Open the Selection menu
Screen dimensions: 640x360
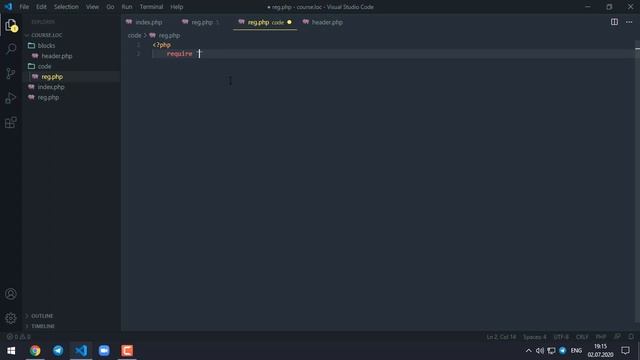(66, 7)
